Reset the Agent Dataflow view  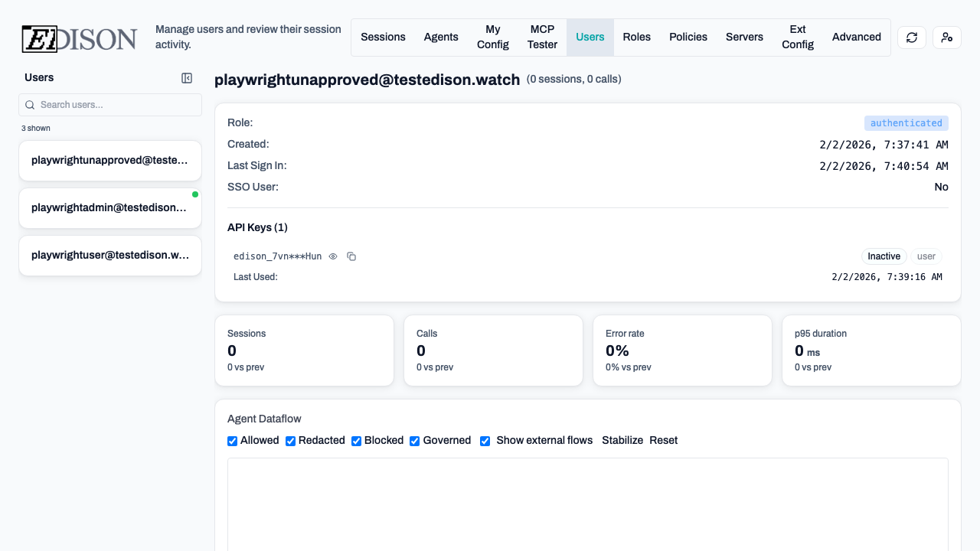(x=663, y=440)
